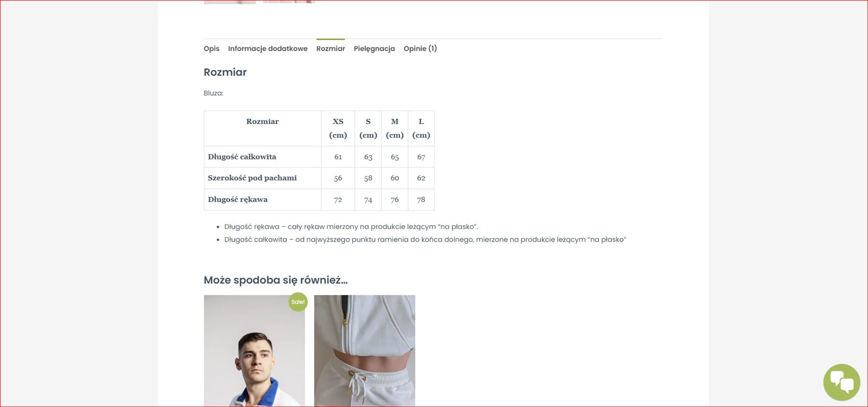The image size is (868, 407).
Task: Click the green Sale! badge
Action: click(x=298, y=302)
